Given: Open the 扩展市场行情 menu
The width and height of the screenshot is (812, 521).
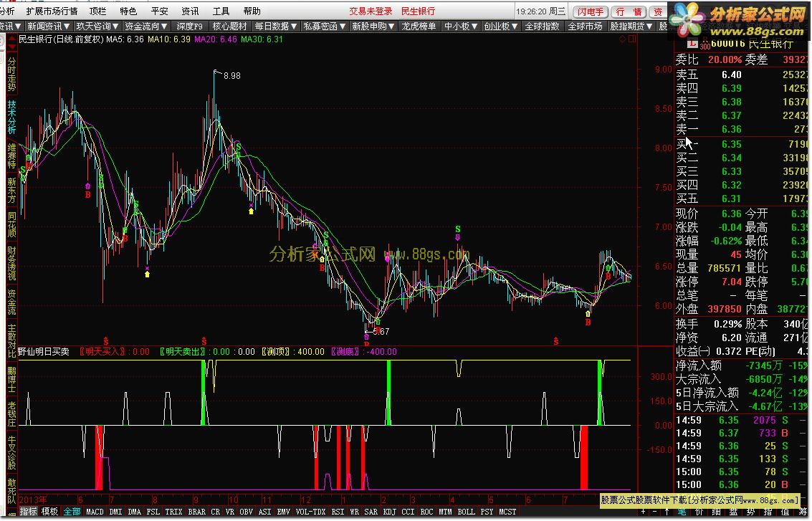Looking at the screenshot, I should [52, 11].
